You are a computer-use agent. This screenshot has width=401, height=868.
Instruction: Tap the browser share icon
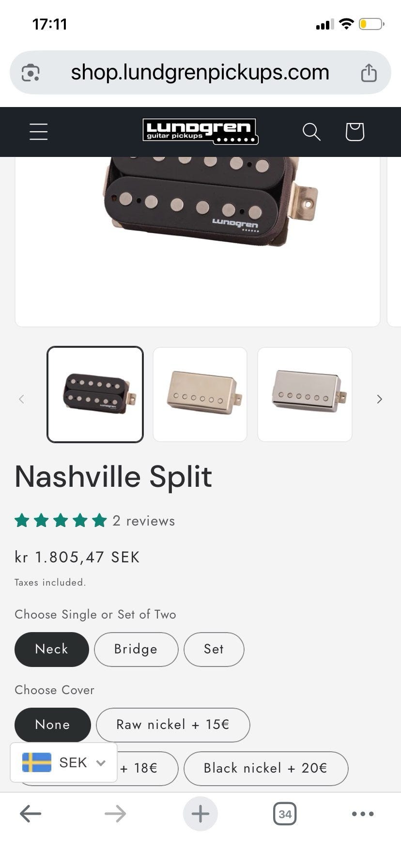[369, 73]
